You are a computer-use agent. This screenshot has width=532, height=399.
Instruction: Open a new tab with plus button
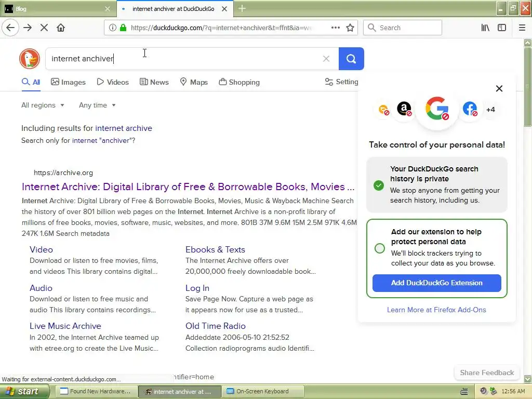point(242,8)
